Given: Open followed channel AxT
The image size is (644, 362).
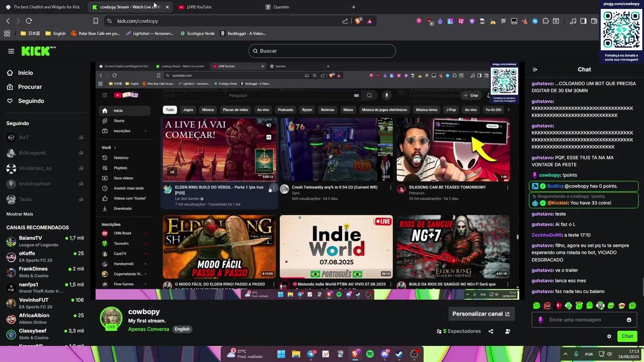Looking at the screenshot, I should click(x=44, y=137).
